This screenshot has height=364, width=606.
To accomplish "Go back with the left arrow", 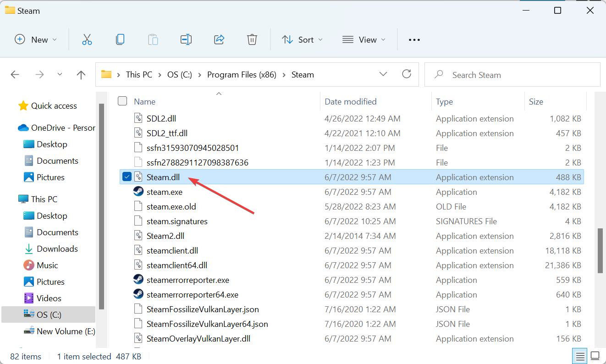I will pyautogui.click(x=15, y=75).
